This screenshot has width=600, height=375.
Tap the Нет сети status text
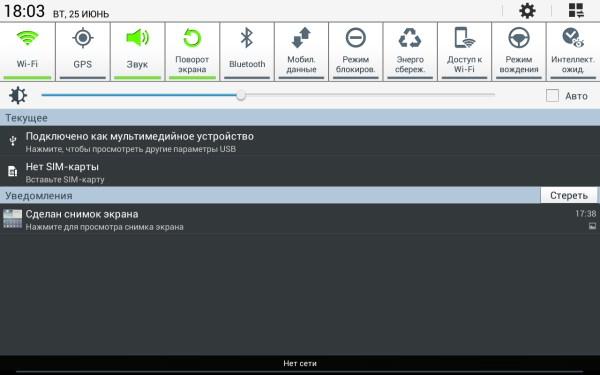(300, 364)
